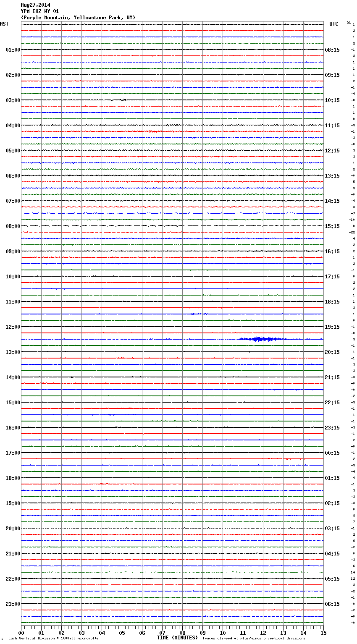Select the 23:00 MST time label
357x644 pixels.
click(13, 604)
